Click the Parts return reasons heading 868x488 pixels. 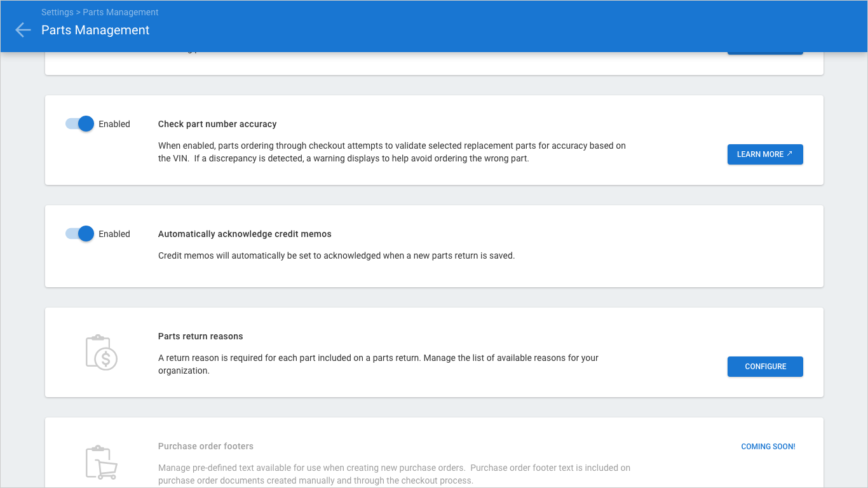pyautogui.click(x=201, y=336)
